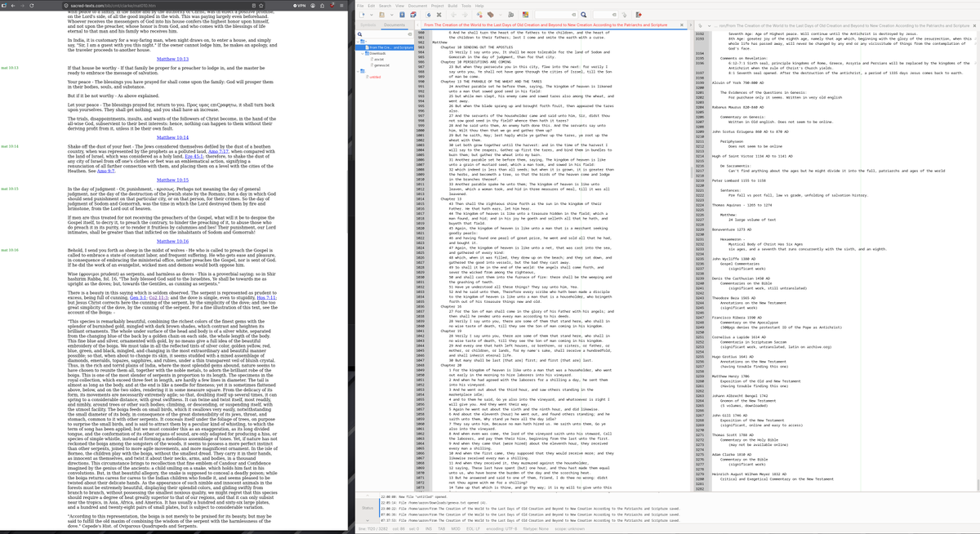Click the sidebar documents filter search field
Viewport: 980px width, 534px height.
click(x=385, y=34)
